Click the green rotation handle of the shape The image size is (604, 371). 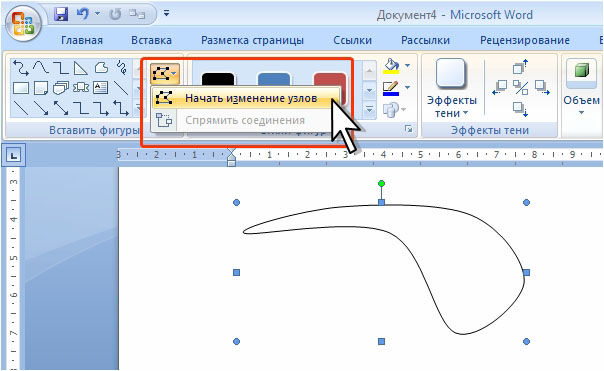[x=381, y=183]
